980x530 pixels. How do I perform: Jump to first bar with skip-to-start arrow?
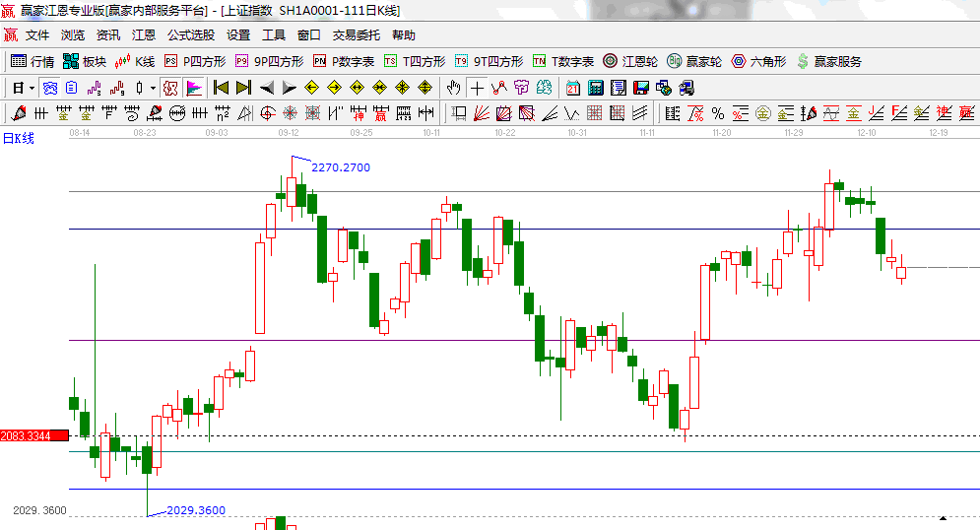[221, 88]
